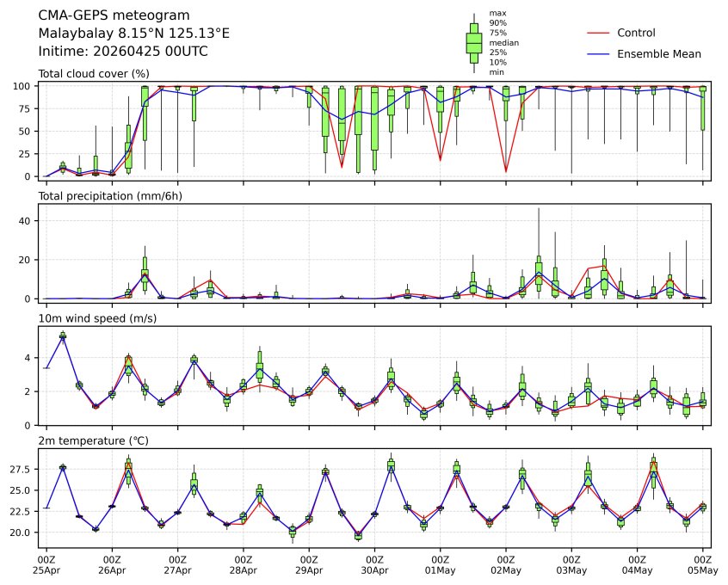The image size is (728, 585).
Task: Click the max label in the legend
Action: [x=497, y=13]
